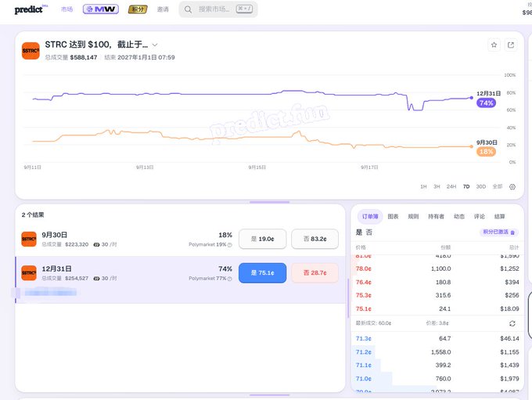This screenshot has width=532, height=400.
Task: Click the 75.3¢ ask price
Action: (x=363, y=295)
